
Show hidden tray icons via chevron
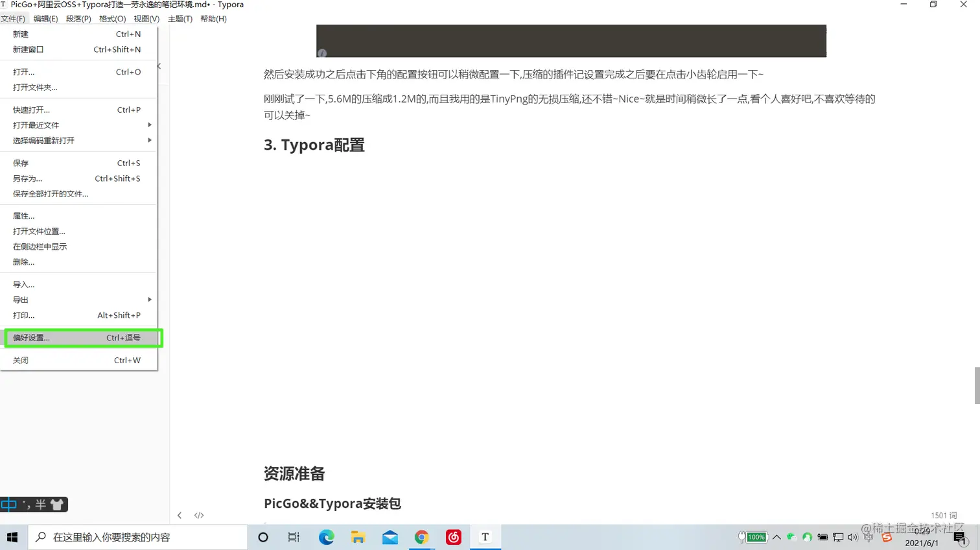[776, 537]
